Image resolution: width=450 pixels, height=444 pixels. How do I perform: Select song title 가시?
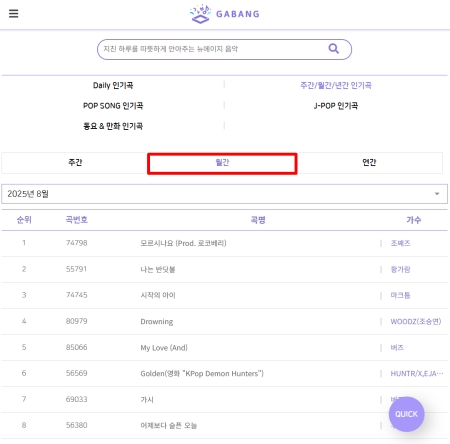pos(147,400)
